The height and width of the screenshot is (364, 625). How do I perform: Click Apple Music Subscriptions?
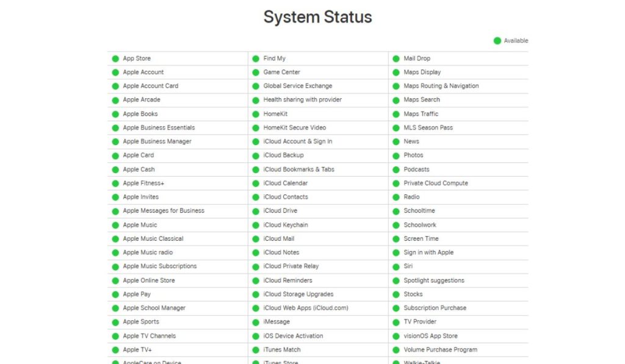coord(160,266)
